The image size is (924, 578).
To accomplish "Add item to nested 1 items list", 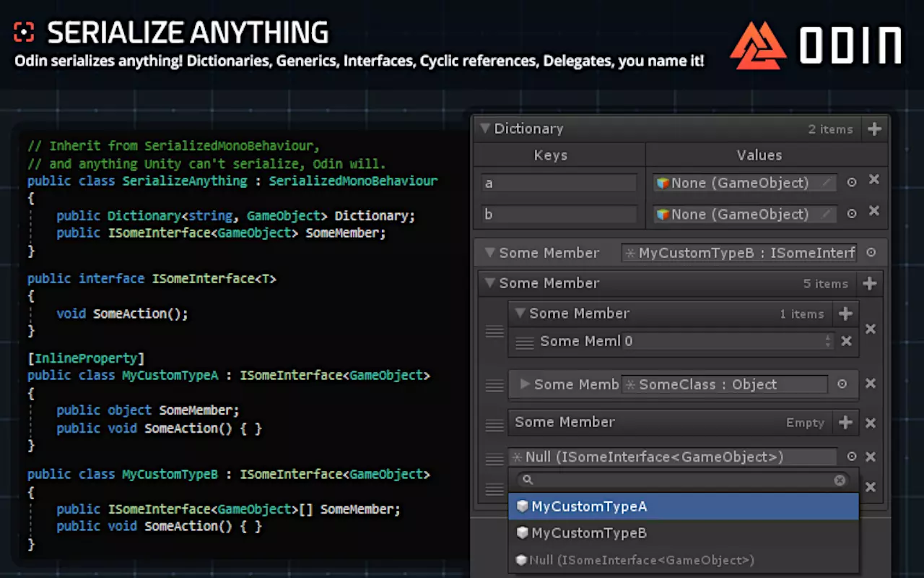I will pyautogui.click(x=845, y=314).
